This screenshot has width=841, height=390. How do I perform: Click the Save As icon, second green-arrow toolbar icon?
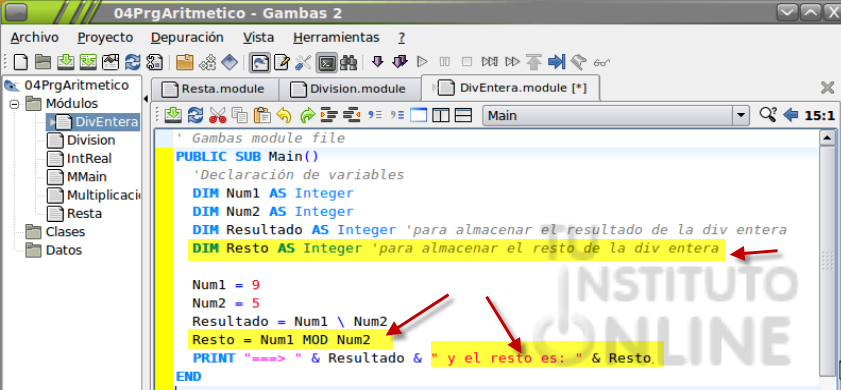click(88, 62)
